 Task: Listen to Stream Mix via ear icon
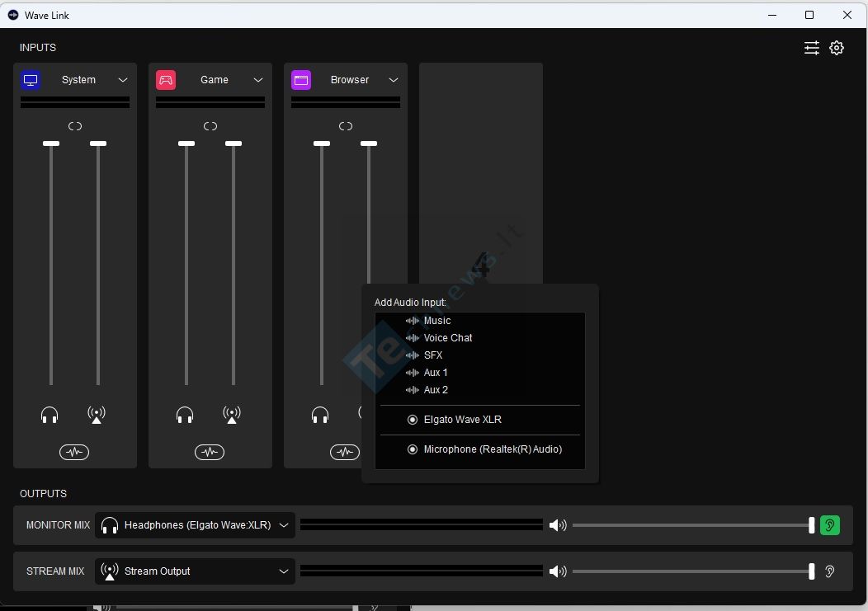(x=830, y=571)
